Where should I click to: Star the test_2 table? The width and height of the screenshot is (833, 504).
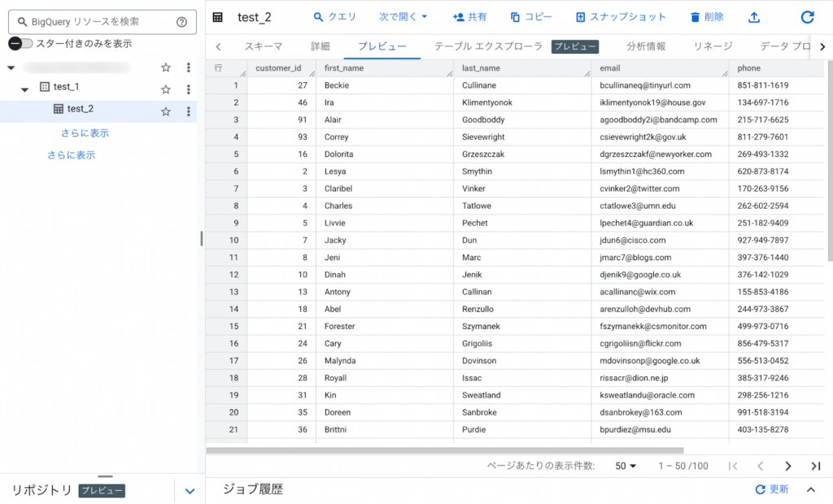[166, 111]
